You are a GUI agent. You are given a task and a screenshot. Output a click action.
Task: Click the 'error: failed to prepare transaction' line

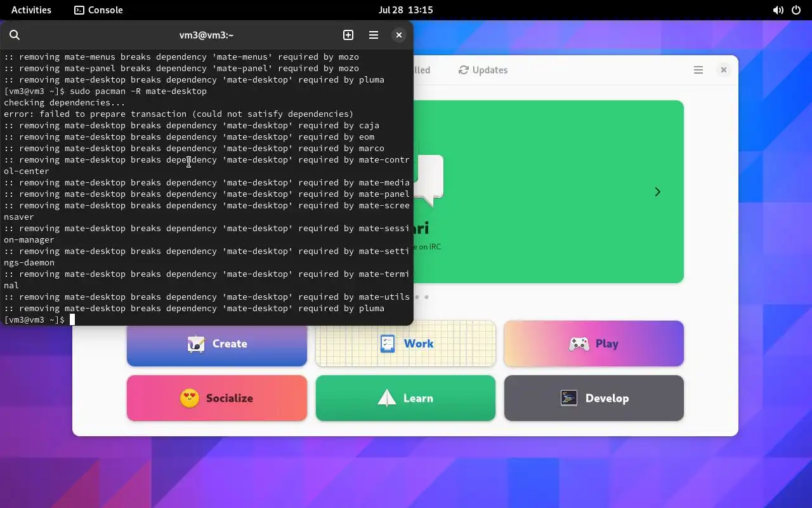(179, 114)
